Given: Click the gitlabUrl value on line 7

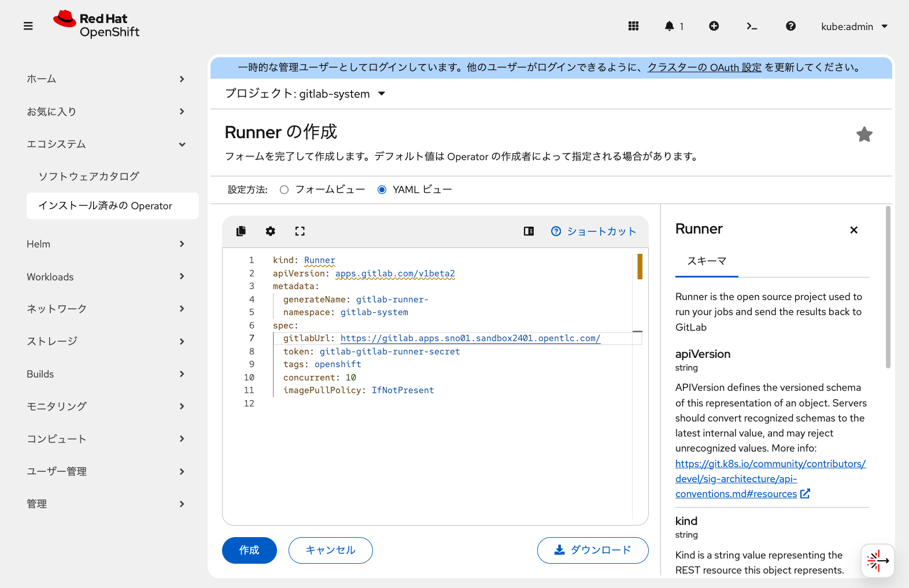Looking at the screenshot, I should (470, 338).
